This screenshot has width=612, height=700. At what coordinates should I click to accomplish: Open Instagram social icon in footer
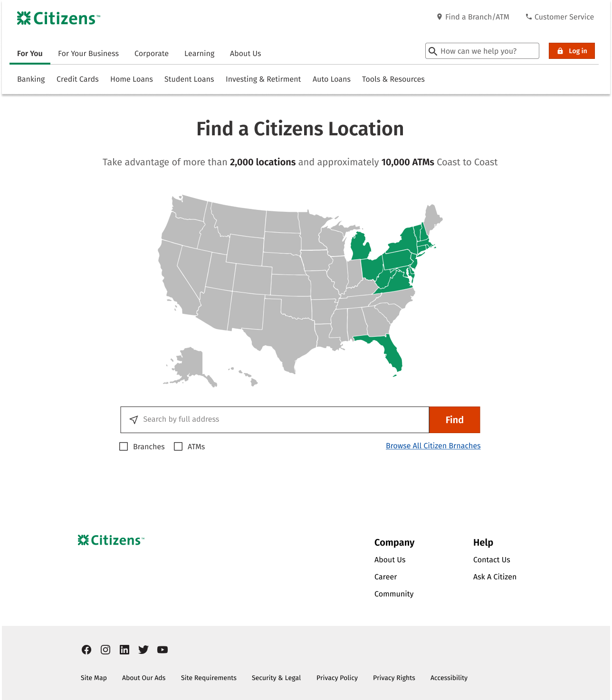(x=105, y=650)
